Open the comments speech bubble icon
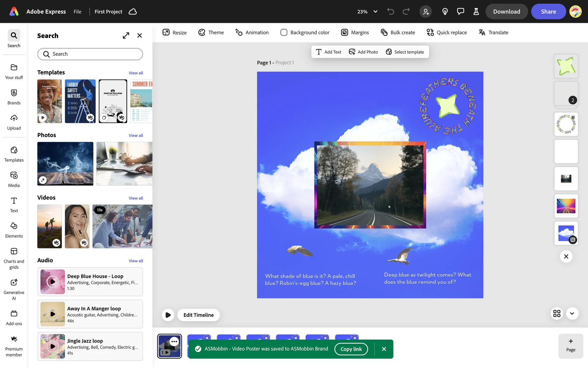 point(460,12)
